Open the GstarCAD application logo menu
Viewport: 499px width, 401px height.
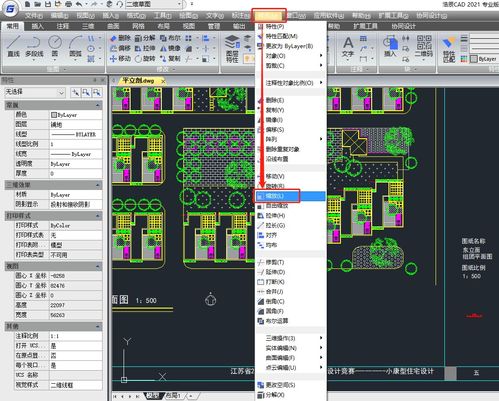10,9
